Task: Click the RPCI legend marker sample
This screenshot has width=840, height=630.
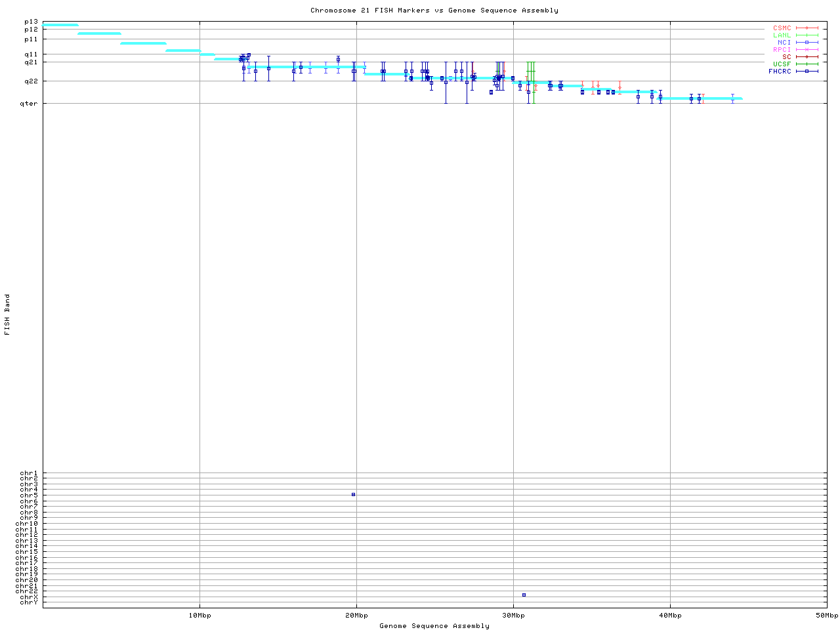Action: (807, 50)
